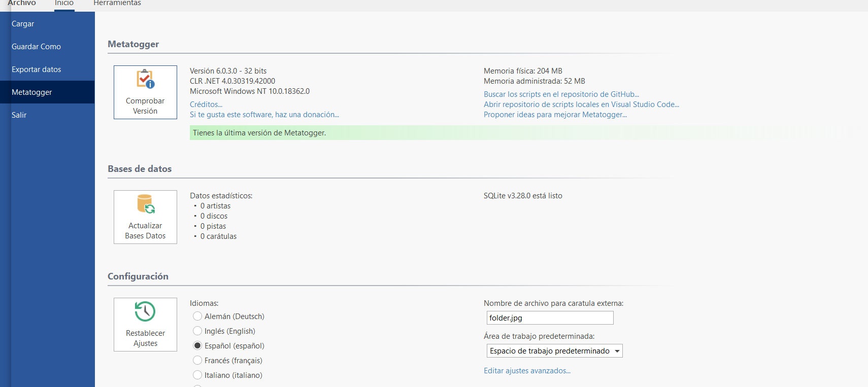
Task: Open Proponer ideas para mejorar Metatogger link
Action: pyautogui.click(x=555, y=115)
